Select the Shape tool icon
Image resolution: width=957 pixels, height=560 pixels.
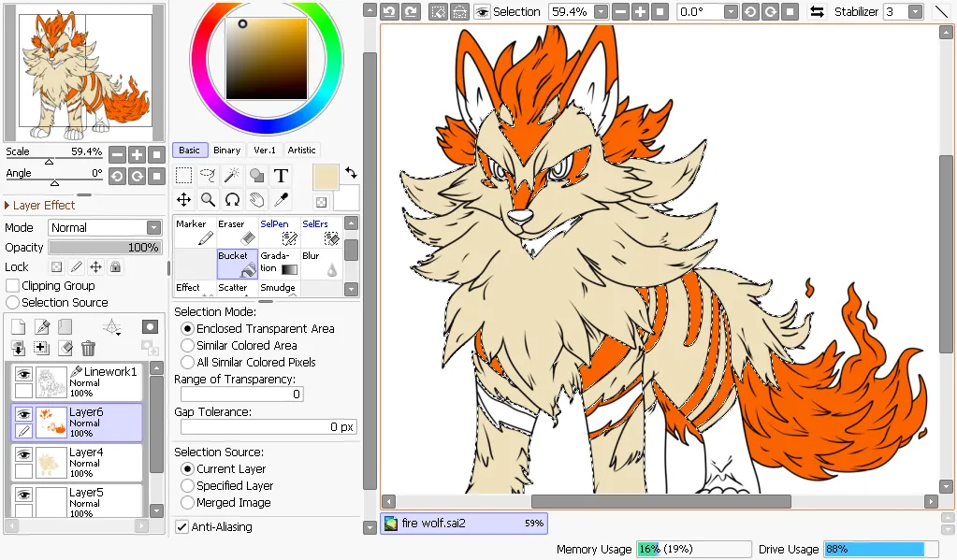[256, 176]
